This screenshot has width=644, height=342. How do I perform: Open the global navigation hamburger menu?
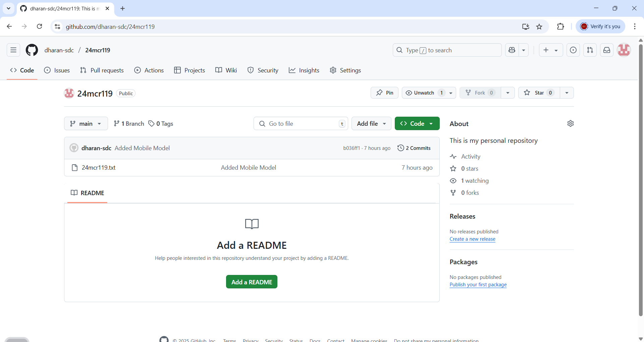[13, 50]
